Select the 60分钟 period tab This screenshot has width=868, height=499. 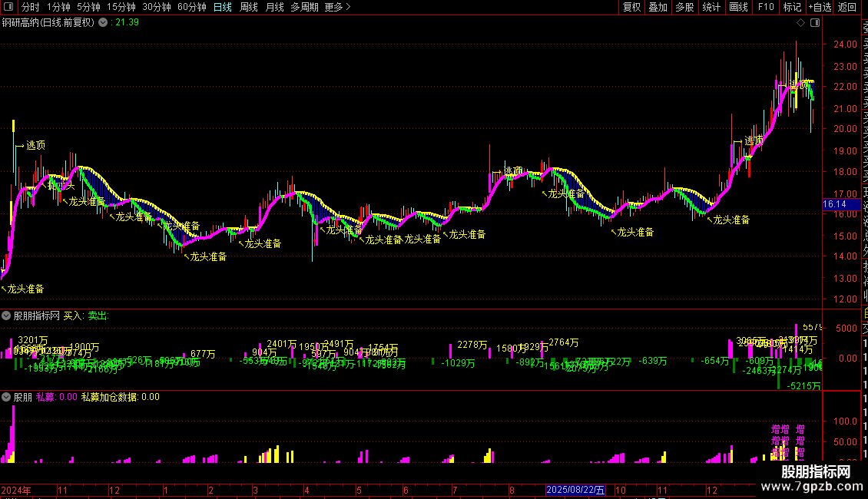(192, 7)
